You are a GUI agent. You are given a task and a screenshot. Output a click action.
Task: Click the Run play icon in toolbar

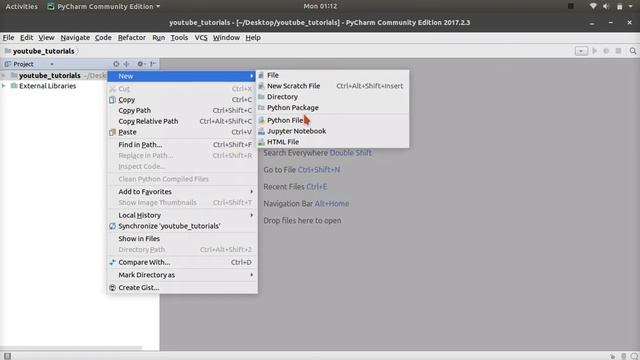click(595, 51)
